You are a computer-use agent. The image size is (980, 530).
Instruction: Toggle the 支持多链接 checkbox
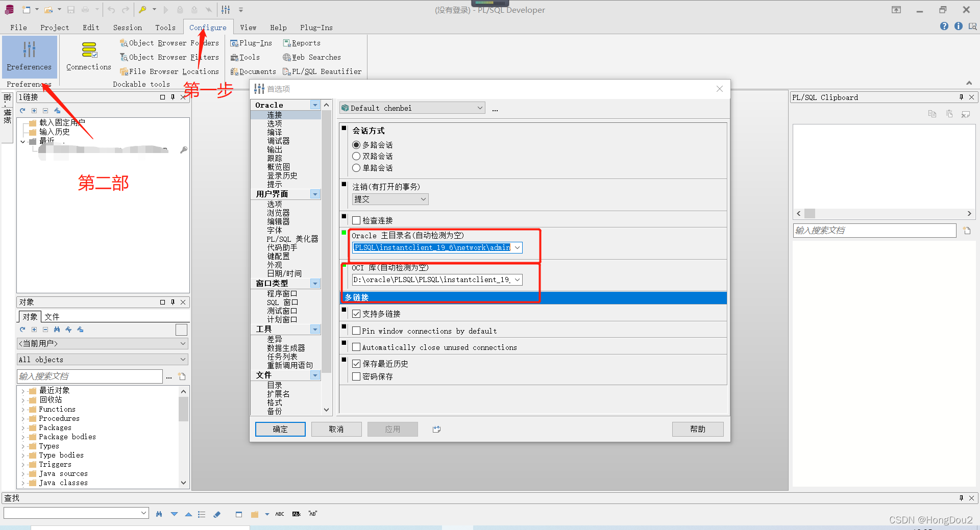tap(356, 314)
